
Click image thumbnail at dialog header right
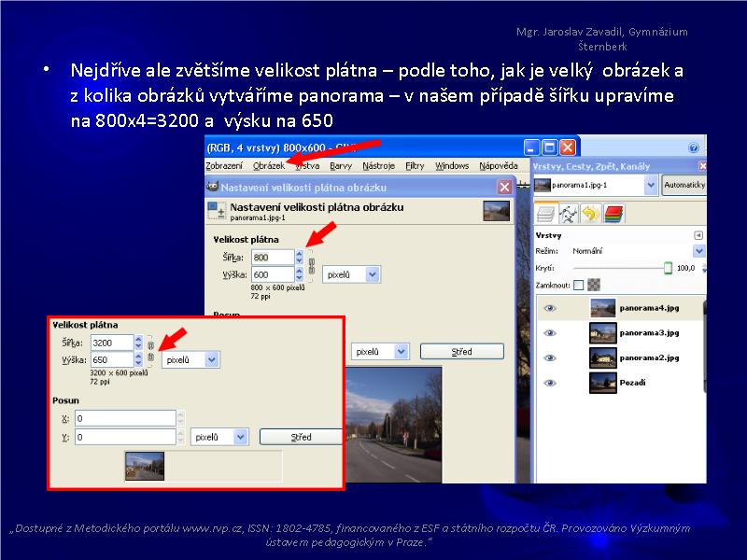[x=496, y=211]
